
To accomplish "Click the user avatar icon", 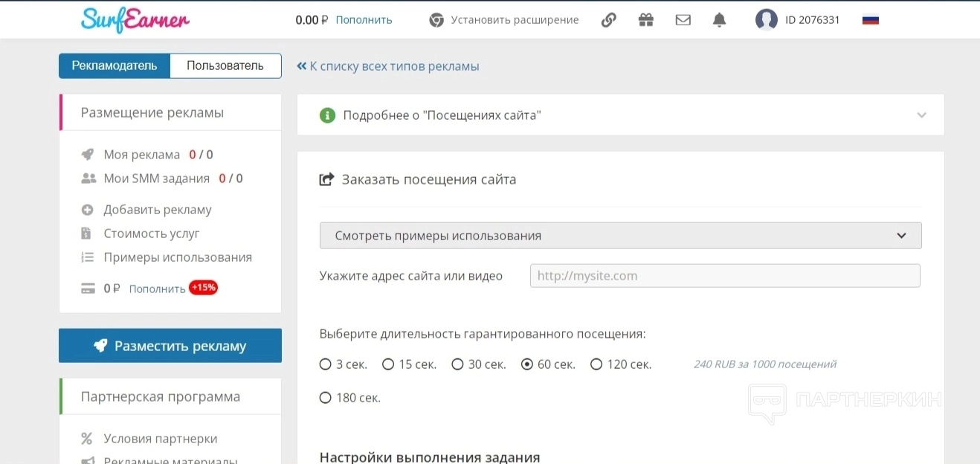I will [x=766, y=20].
